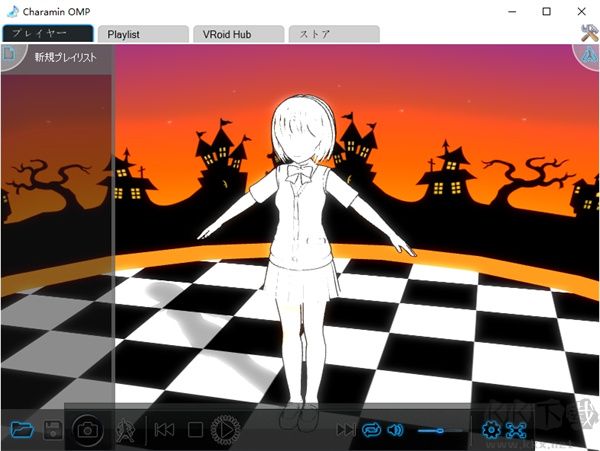Maximize the Charamin OMP window
This screenshot has width=600, height=451.
(x=546, y=11)
